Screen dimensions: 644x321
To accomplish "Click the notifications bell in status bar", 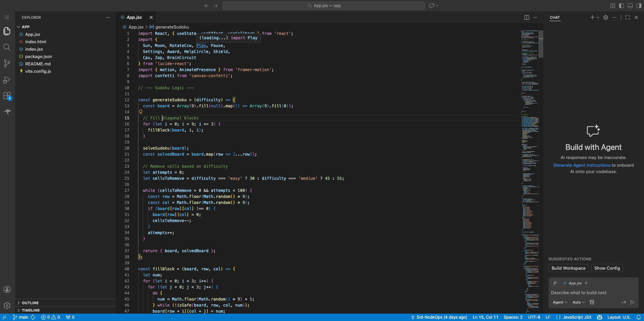I will coord(638,317).
